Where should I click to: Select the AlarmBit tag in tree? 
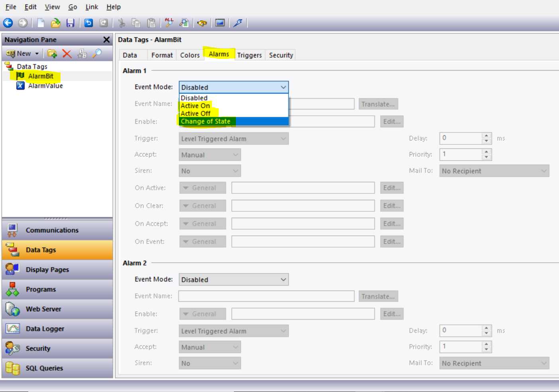pyautogui.click(x=41, y=76)
